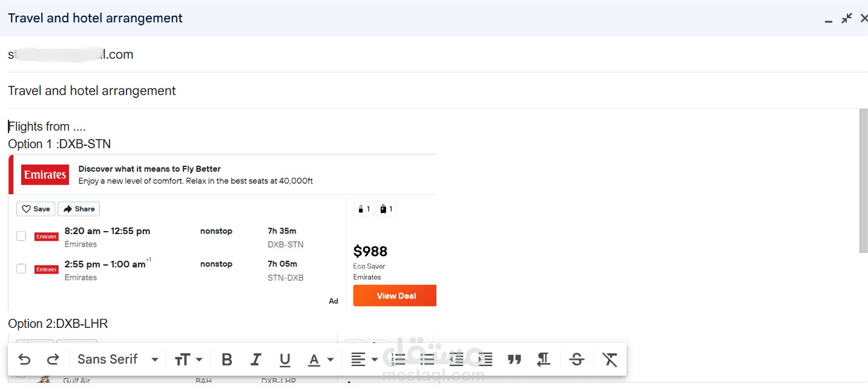Click the recipient email address field
The image size is (868, 392).
pos(434,54)
